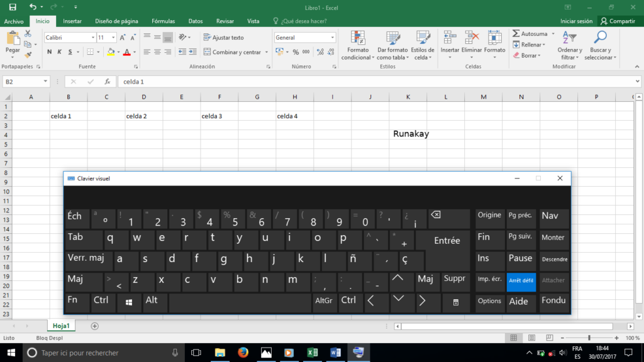Expand the General number format dropdown

[x=333, y=38]
